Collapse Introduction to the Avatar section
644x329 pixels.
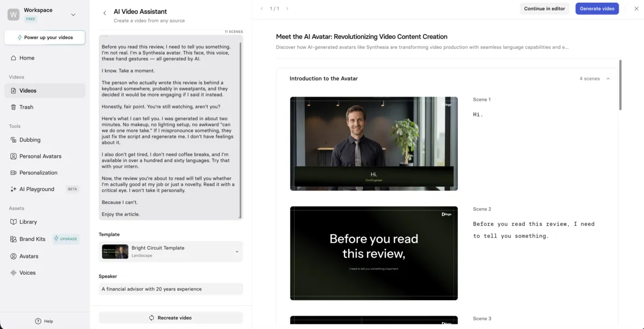(608, 78)
